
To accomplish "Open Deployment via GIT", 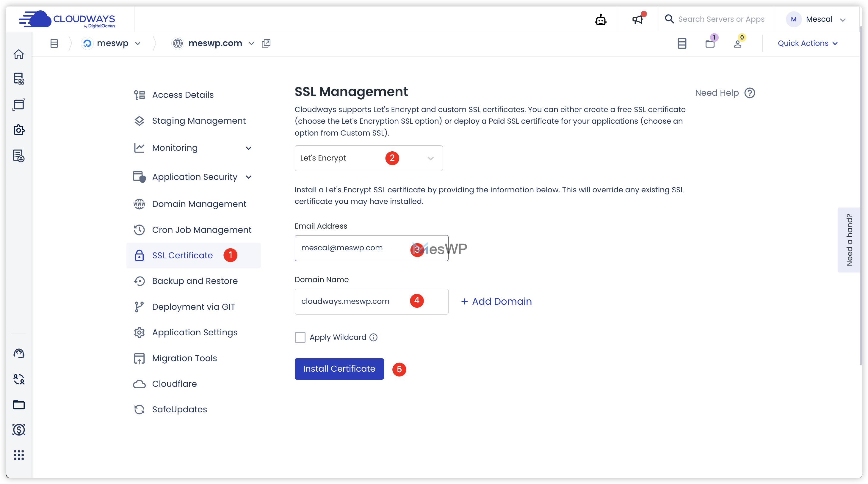I will [193, 307].
